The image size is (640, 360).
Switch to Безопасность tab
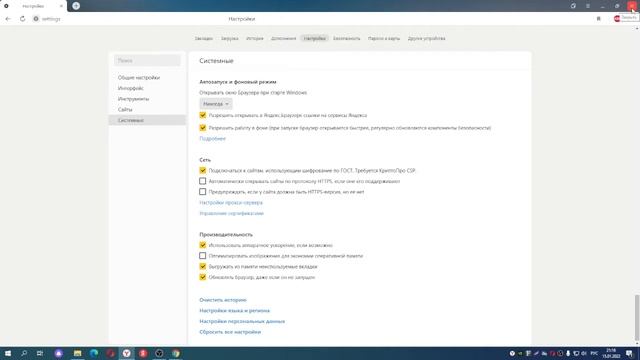pyautogui.click(x=347, y=38)
